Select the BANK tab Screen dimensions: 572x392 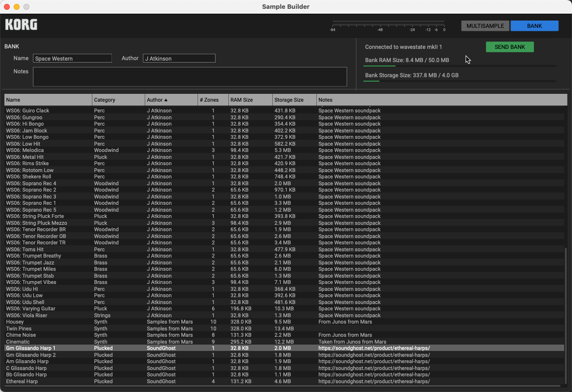pyautogui.click(x=534, y=26)
